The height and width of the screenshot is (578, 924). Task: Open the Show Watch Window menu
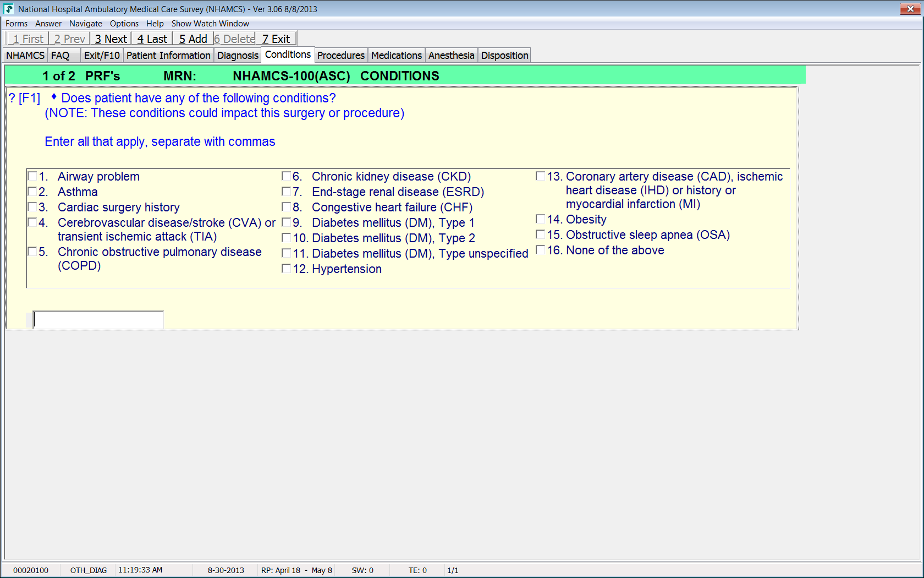click(x=210, y=24)
